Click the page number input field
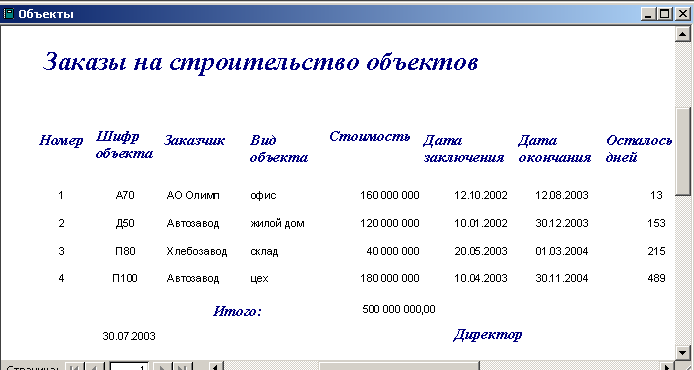The image size is (694, 370). pyautogui.click(x=129, y=367)
